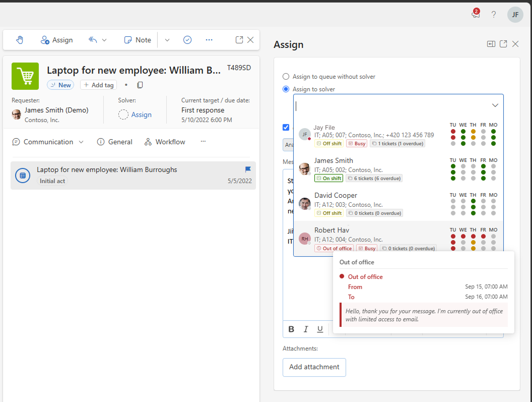
Task: Click the hand take-over icon in toolbar
Action: (x=20, y=40)
